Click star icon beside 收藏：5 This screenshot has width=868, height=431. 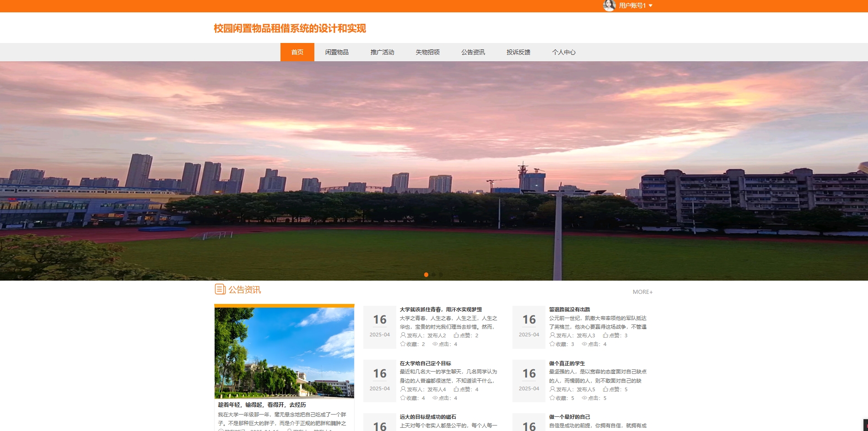[552, 398]
